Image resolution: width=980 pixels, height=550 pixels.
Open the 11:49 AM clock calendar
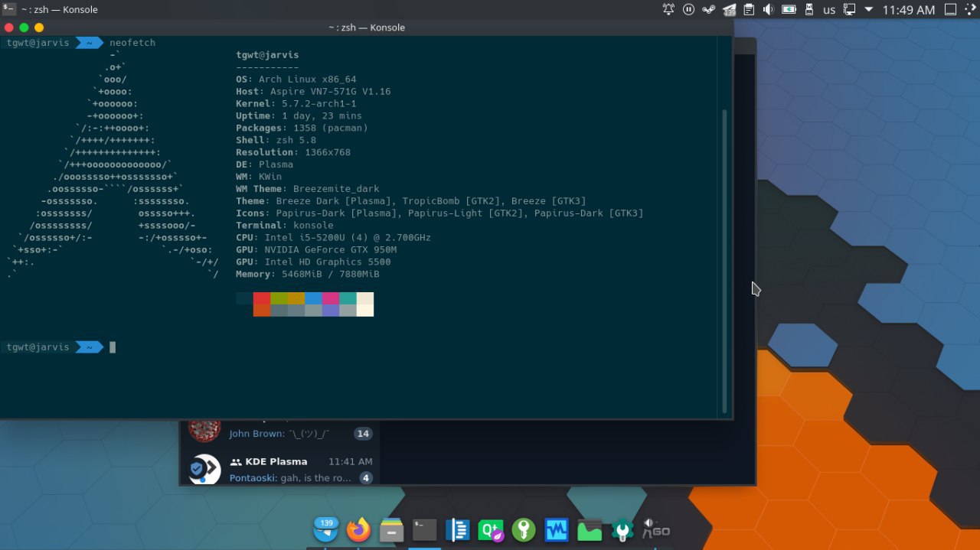[x=909, y=10]
